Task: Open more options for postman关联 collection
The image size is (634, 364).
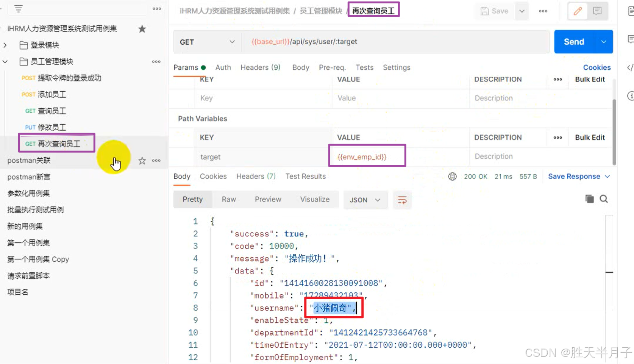Action: pos(156,161)
